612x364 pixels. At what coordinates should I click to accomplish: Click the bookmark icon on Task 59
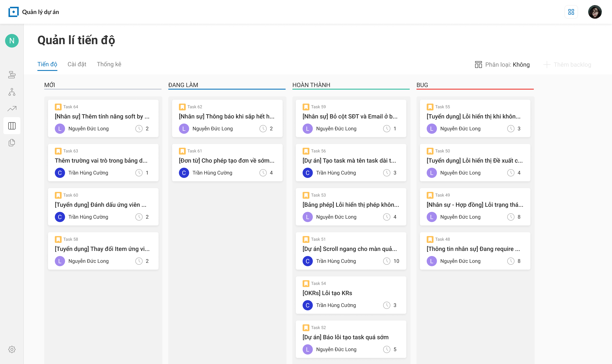tap(306, 107)
